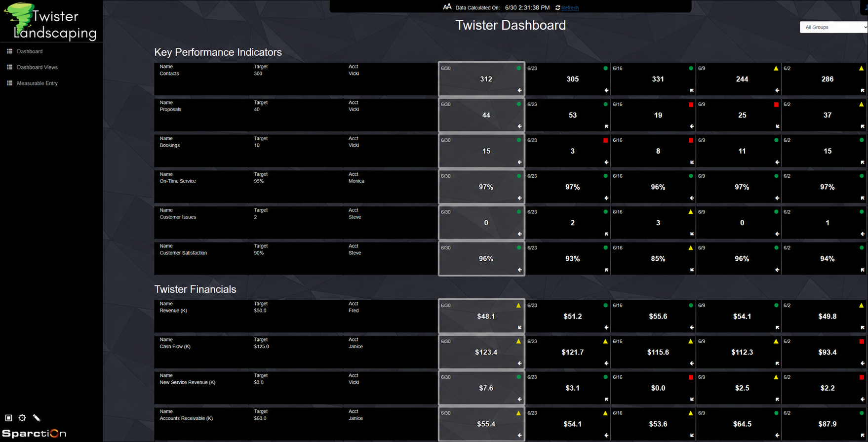Select Measurable Entry in the sidebar
This screenshot has height=442, width=868.
(x=37, y=83)
